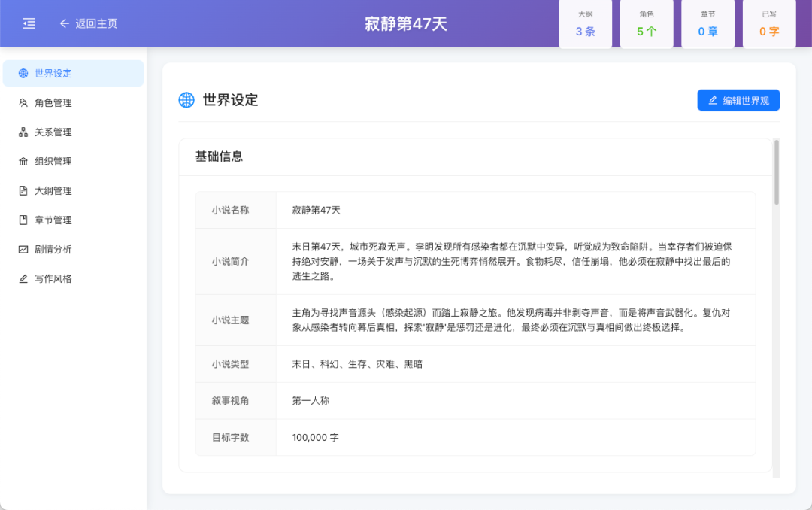Click the globe icon beside 世界设定 heading
Viewport: 812px width, 510px height.
[185, 99]
